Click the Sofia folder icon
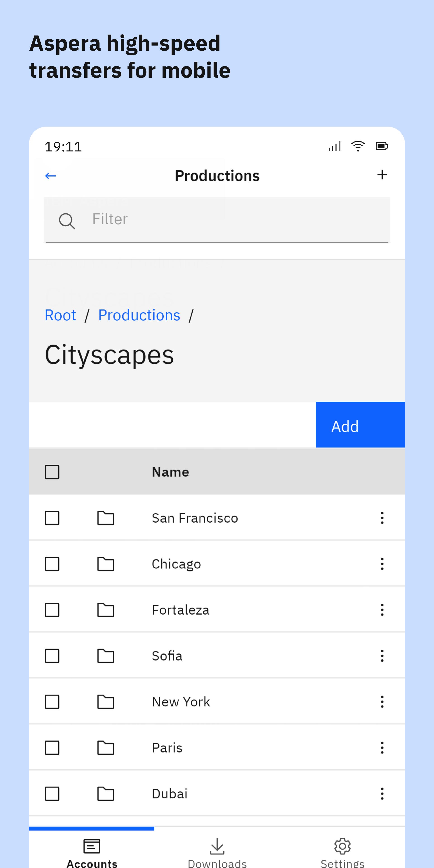The height and width of the screenshot is (868, 434). point(106,656)
